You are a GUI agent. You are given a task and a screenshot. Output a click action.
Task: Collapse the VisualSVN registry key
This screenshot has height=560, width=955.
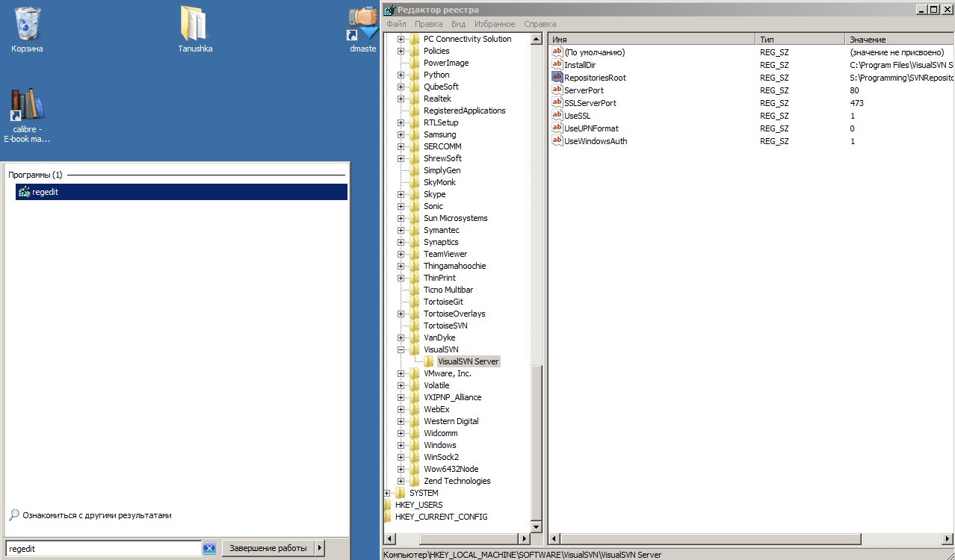point(401,349)
